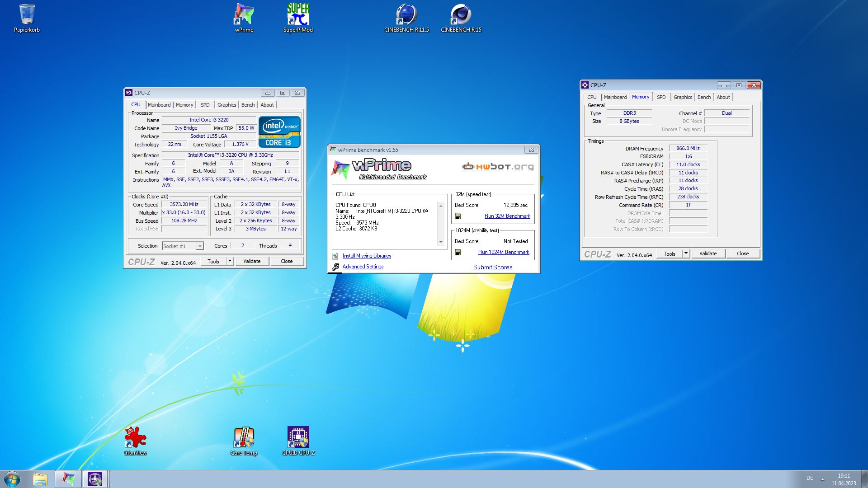
Task: Launch CINEBENCH R15 from the desktop
Action: click(x=461, y=18)
